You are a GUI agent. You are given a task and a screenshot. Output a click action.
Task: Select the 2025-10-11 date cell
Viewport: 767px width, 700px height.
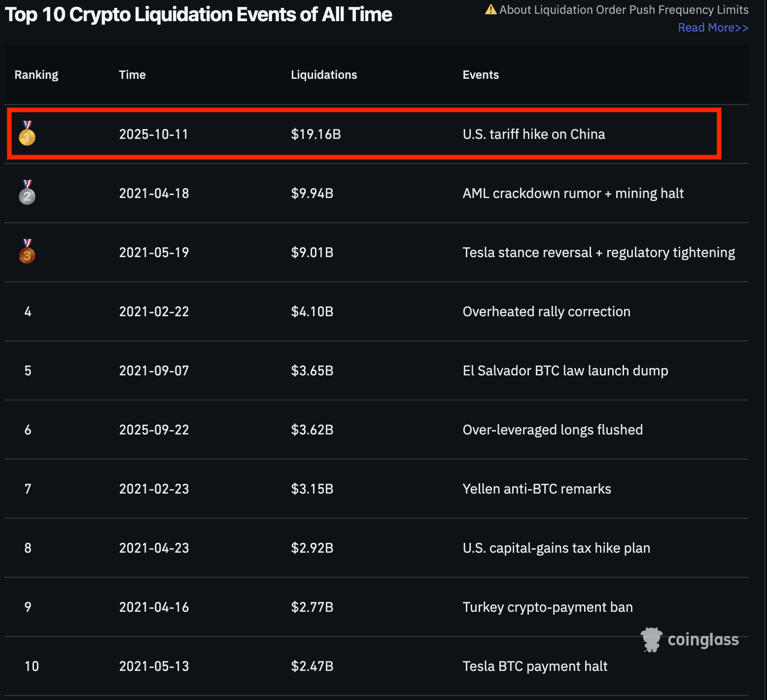click(x=153, y=134)
